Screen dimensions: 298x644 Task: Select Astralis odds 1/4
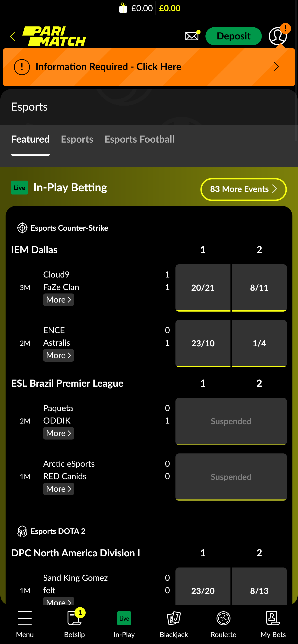pyautogui.click(x=259, y=343)
